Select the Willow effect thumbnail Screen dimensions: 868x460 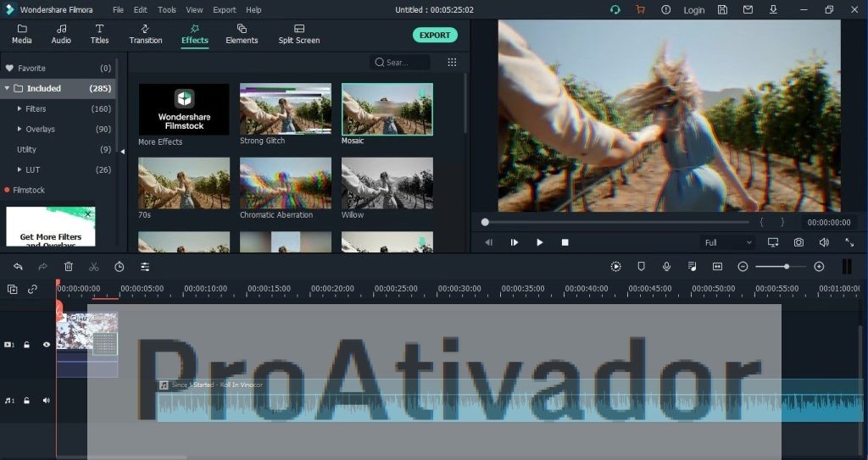(x=387, y=183)
